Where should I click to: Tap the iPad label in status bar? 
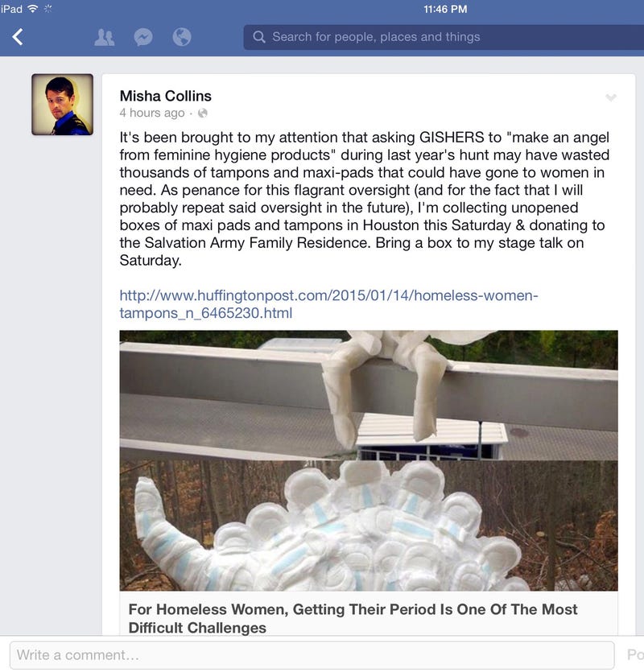point(11,9)
